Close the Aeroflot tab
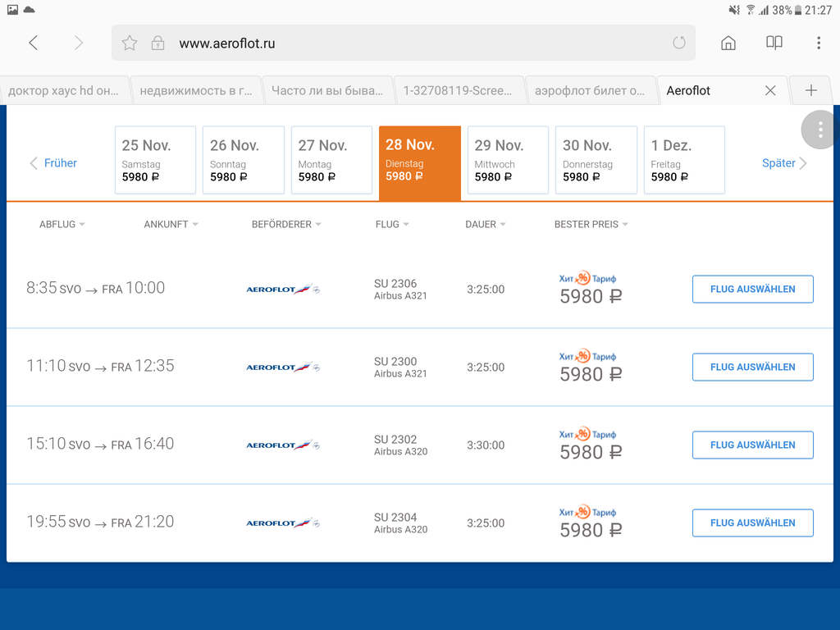This screenshot has height=630, width=840. (770, 90)
